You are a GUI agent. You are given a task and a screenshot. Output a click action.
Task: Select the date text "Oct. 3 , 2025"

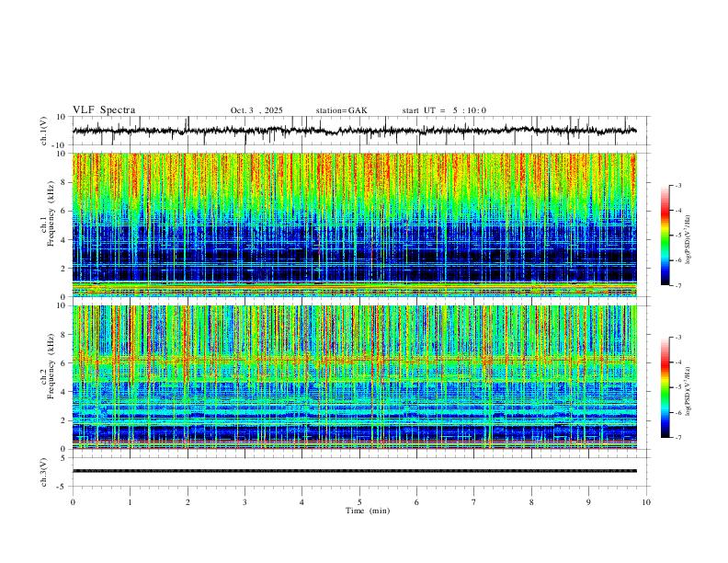point(256,110)
